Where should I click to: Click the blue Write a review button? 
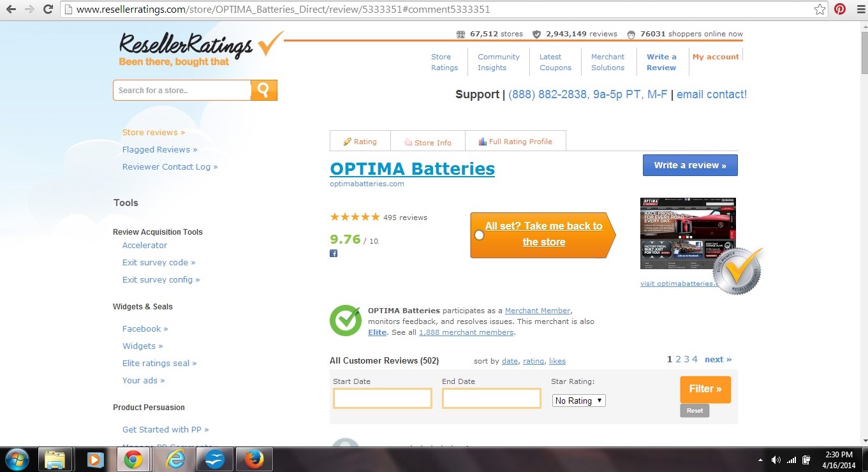click(x=690, y=165)
